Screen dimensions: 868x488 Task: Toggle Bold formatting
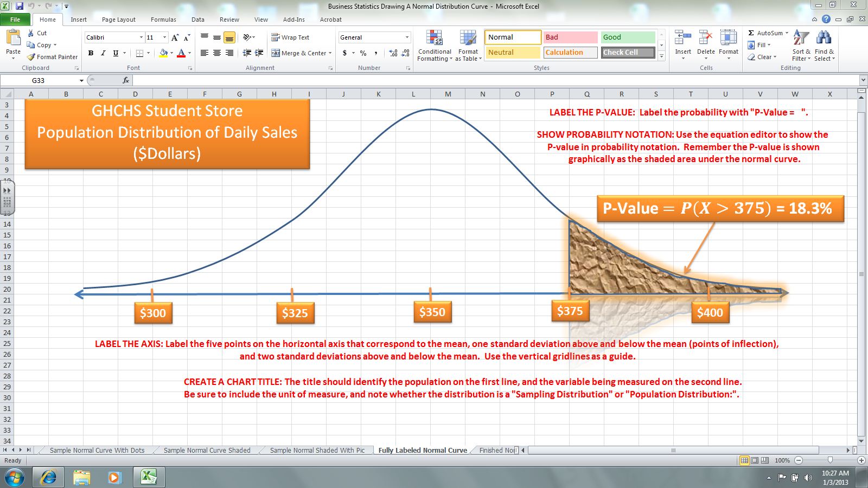(91, 53)
